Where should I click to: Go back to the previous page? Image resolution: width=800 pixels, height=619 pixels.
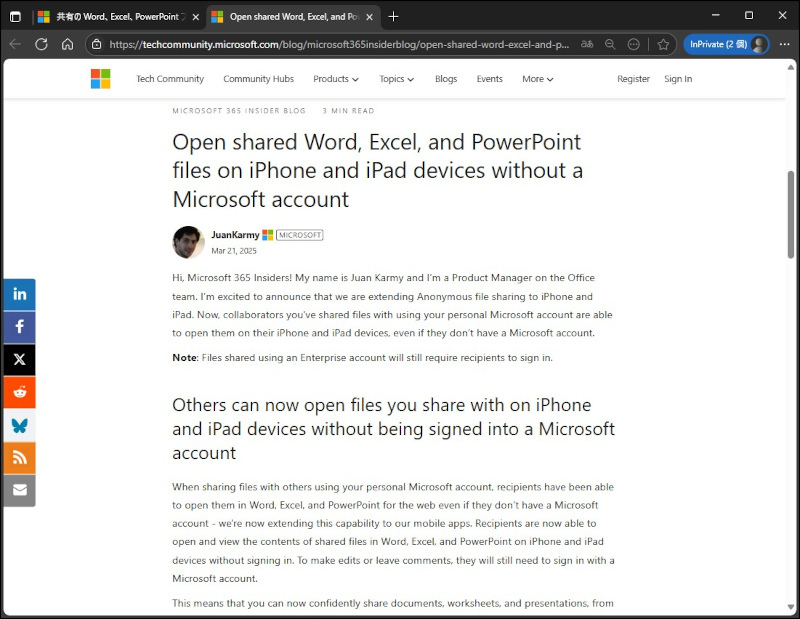(15, 44)
